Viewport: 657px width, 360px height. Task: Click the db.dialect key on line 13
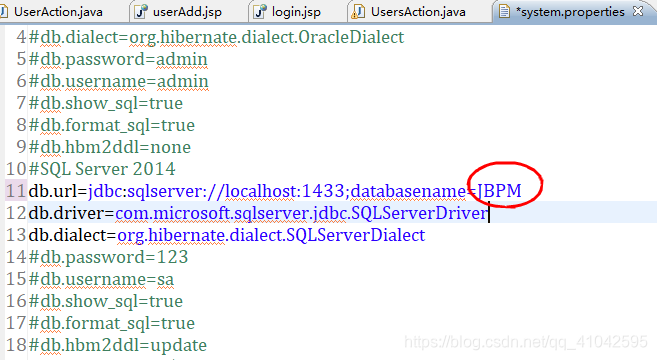(x=68, y=235)
